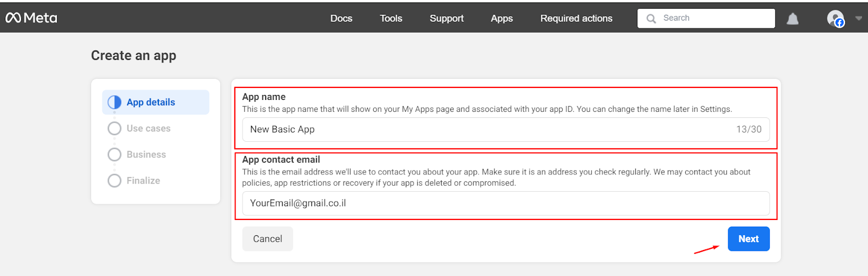This screenshot has width=868, height=276.
Task: Edit the App contact email field
Action: (x=506, y=203)
